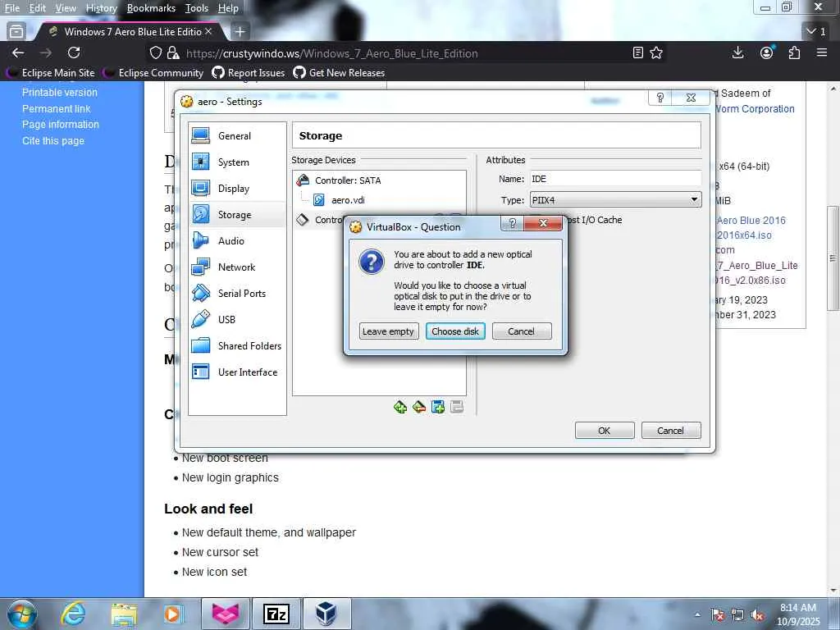This screenshot has width=840, height=630.
Task: Open the Permanent link sidebar link
Action: coord(57,108)
